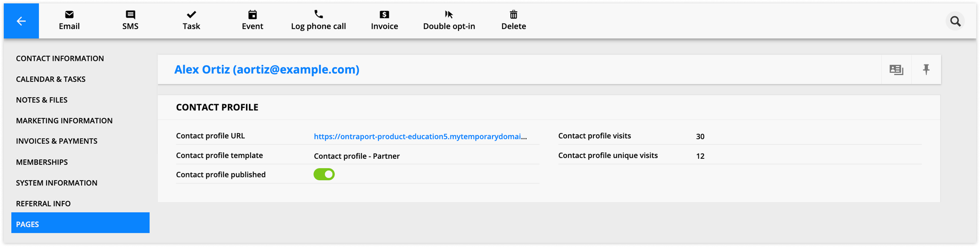Pin this contact record
The width and height of the screenshot is (980, 247).
(926, 69)
